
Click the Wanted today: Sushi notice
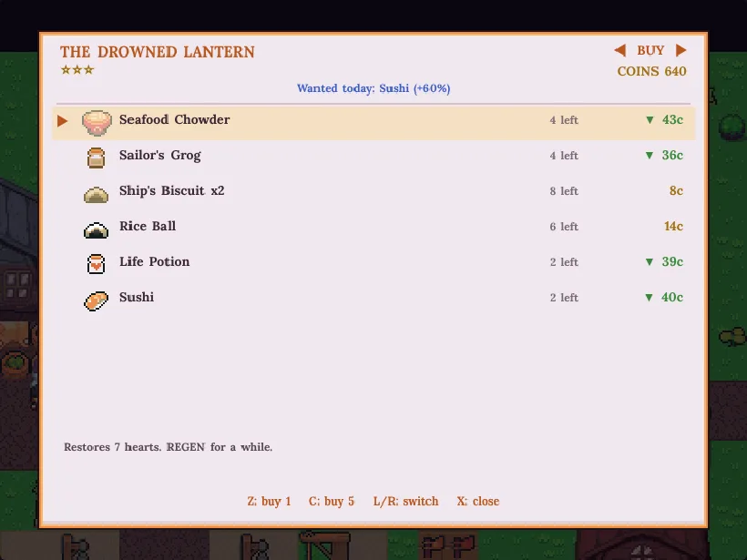point(373,88)
